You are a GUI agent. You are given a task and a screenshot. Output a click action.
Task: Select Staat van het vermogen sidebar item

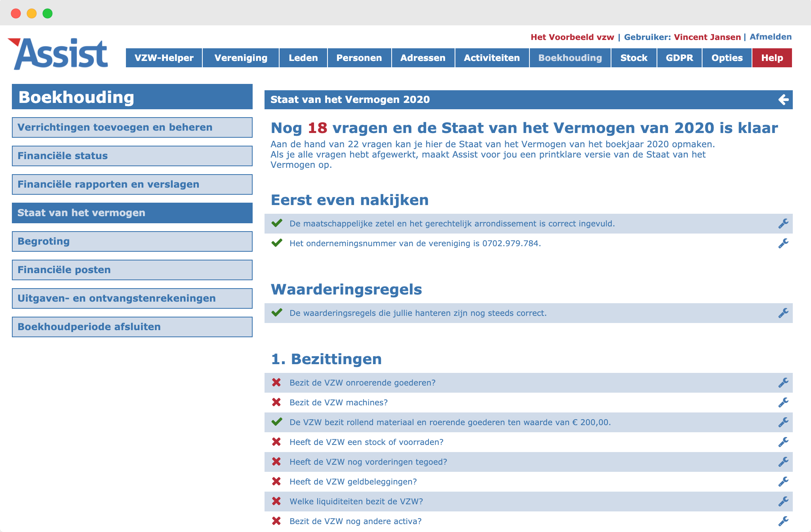[132, 213]
